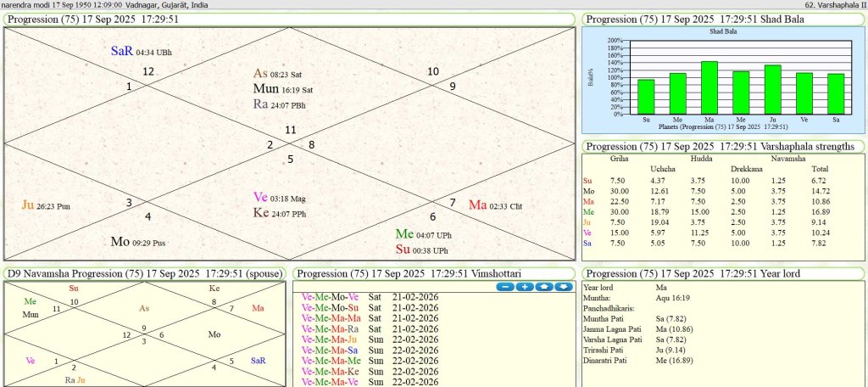Click Ju planet label in main chart
Image resolution: width=868 pixels, height=387 pixels.
(x=28, y=205)
